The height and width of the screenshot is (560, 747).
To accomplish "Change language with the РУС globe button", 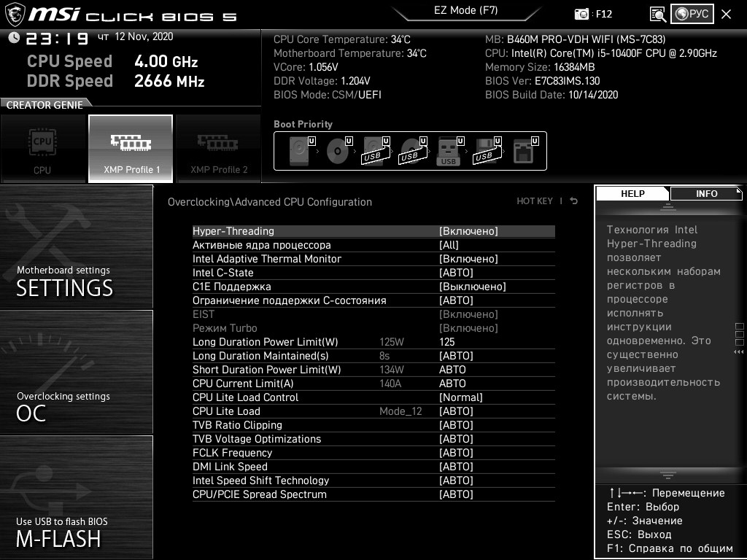I will [x=692, y=14].
